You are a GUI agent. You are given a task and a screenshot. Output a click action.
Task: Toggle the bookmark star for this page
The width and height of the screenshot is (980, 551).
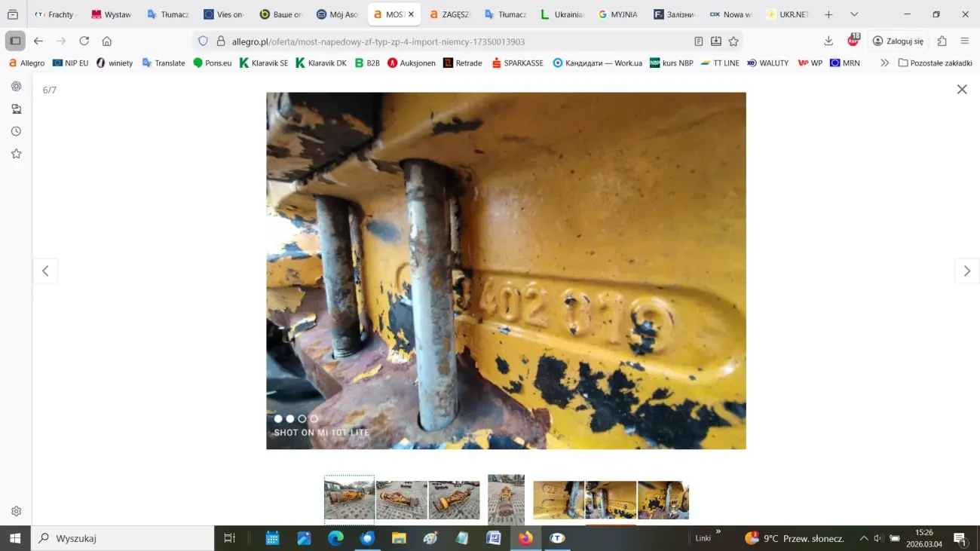coord(733,41)
